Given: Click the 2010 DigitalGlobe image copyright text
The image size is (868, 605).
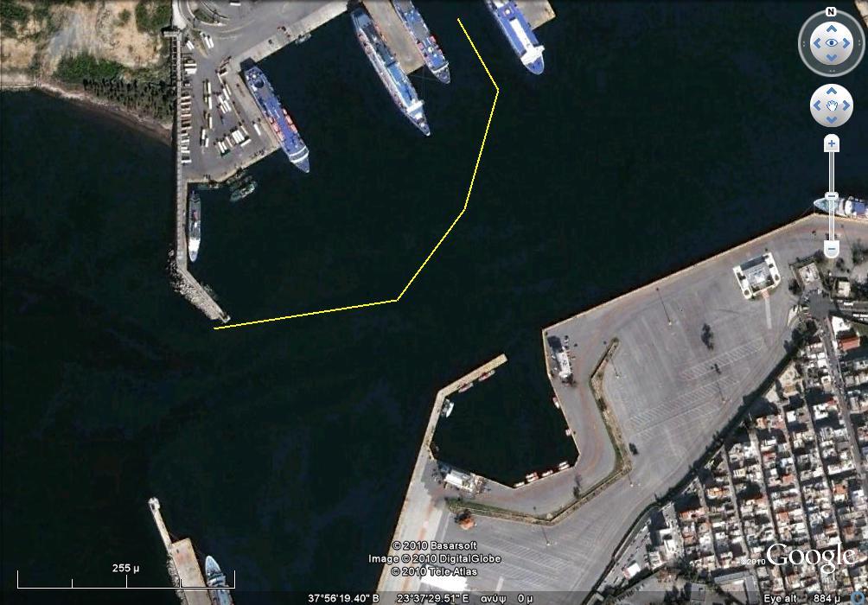Looking at the screenshot, I should [x=435, y=558].
